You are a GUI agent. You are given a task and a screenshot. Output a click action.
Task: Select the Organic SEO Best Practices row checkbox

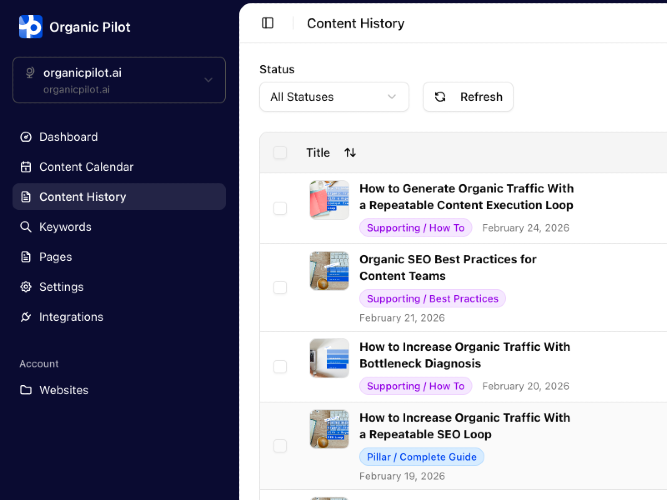pos(280,287)
